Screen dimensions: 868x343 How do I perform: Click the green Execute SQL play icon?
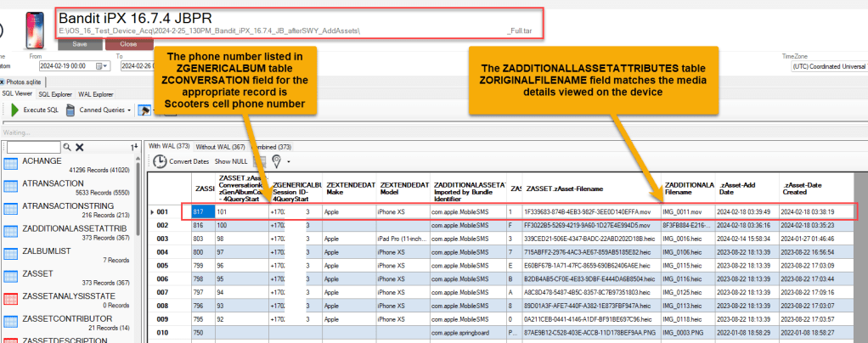[14, 110]
